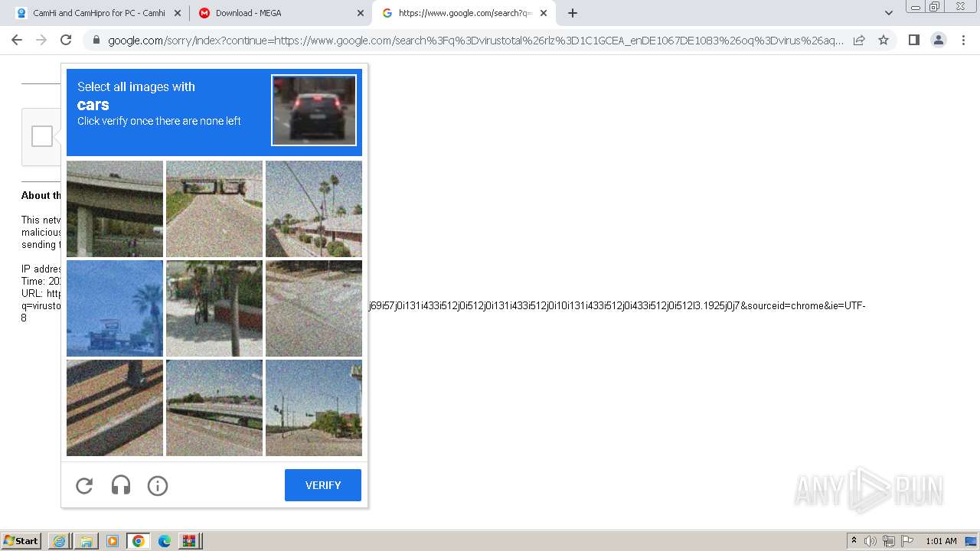980x551 pixels.
Task: Select the google.com search tab
Action: pos(464,13)
